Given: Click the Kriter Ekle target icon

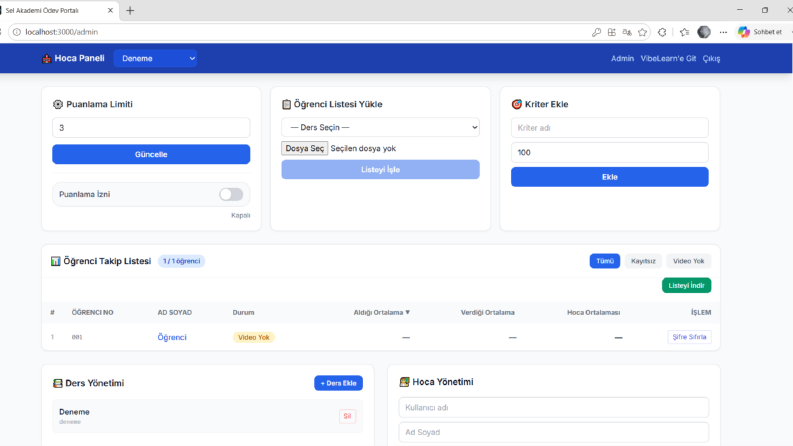Looking at the screenshot, I should pos(516,104).
